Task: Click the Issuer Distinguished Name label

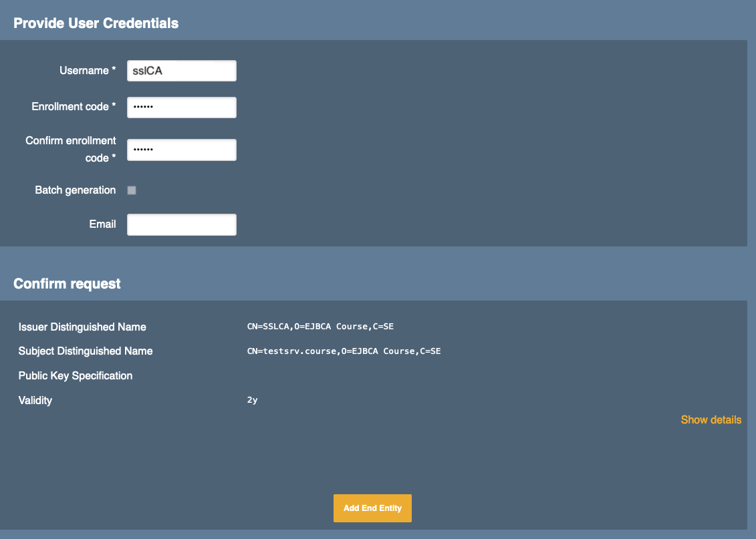Action: [82, 327]
